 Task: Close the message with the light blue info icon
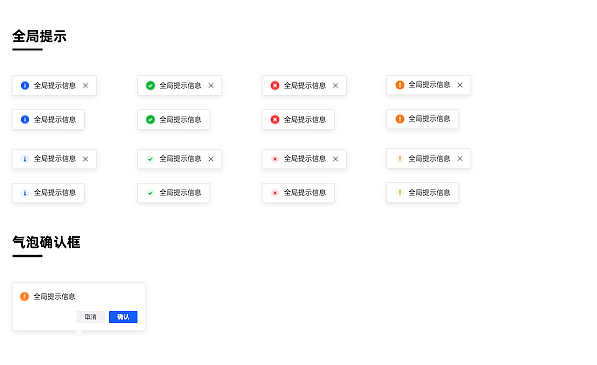pos(86,159)
